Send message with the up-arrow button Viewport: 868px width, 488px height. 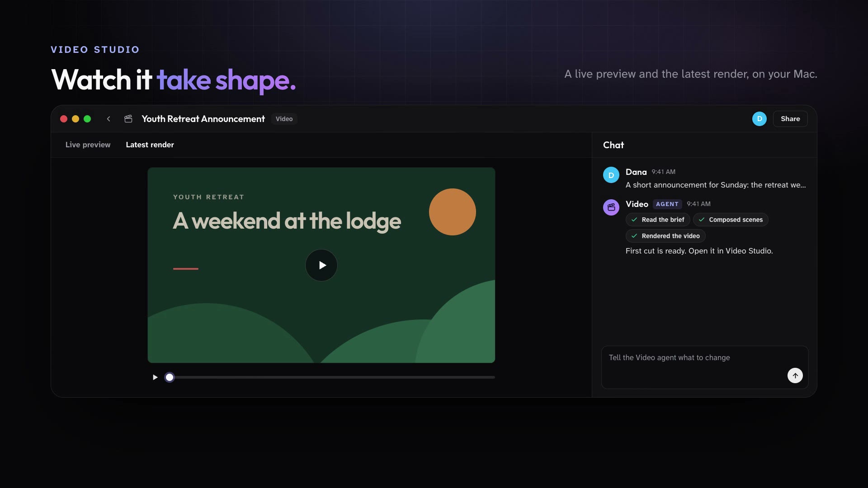795,375
